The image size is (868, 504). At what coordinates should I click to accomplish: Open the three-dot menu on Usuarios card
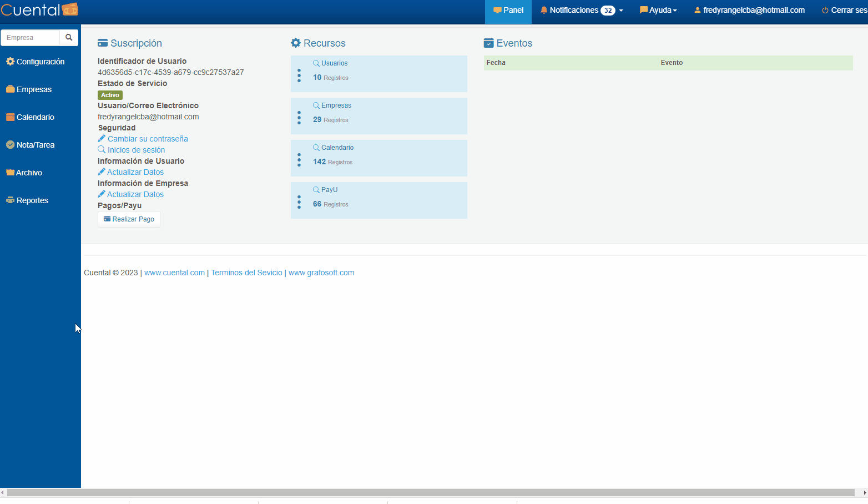(299, 75)
